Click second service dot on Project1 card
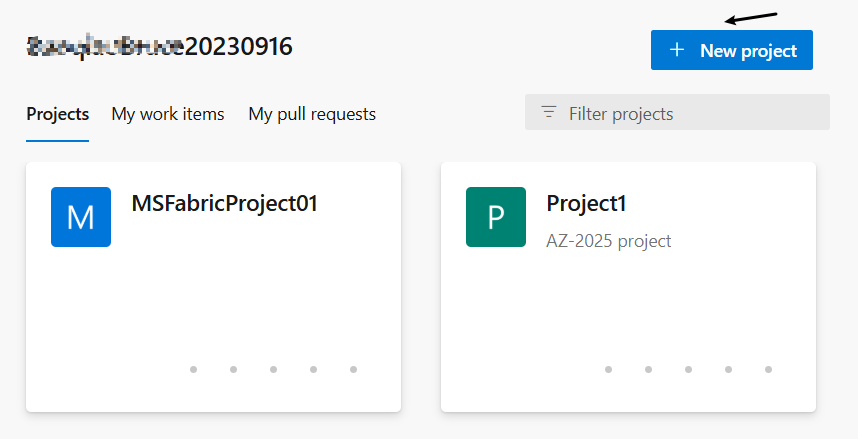 [648, 369]
